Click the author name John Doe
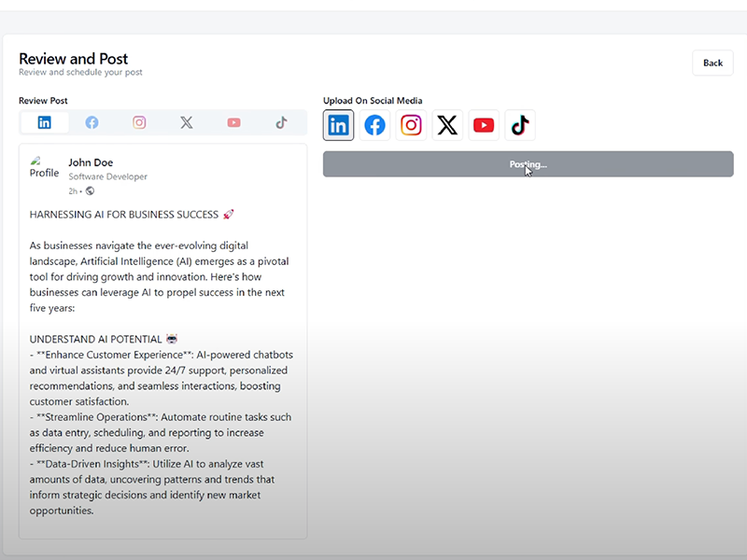 [91, 162]
